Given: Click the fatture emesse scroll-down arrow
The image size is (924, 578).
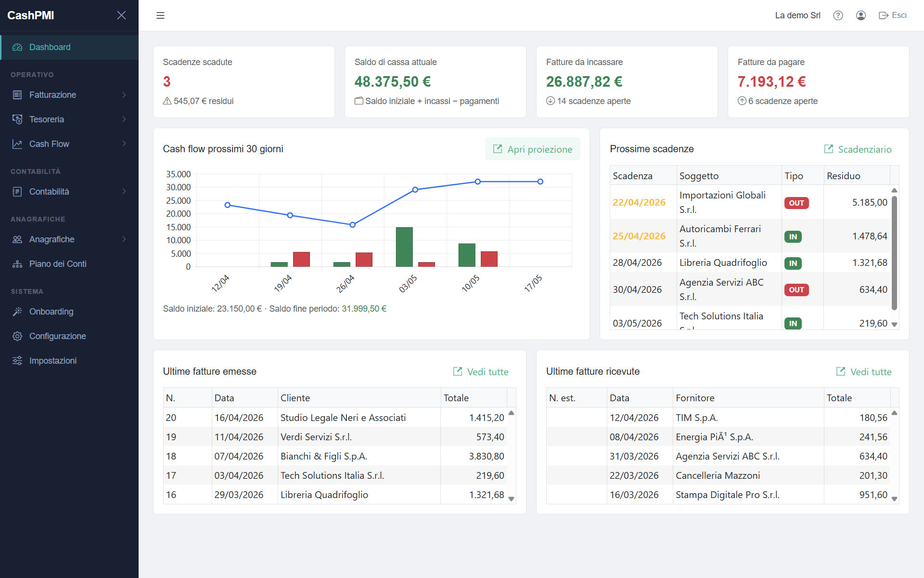Looking at the screenshot, I should click(511, 499).
